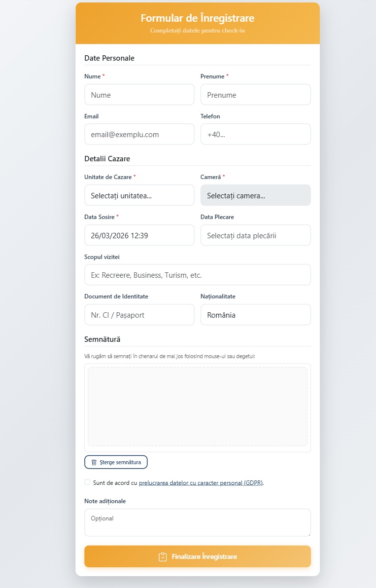The width and height of the screenshot is (376, 588).
Task: Click the Telefon number field
Action: click(255, 134)
